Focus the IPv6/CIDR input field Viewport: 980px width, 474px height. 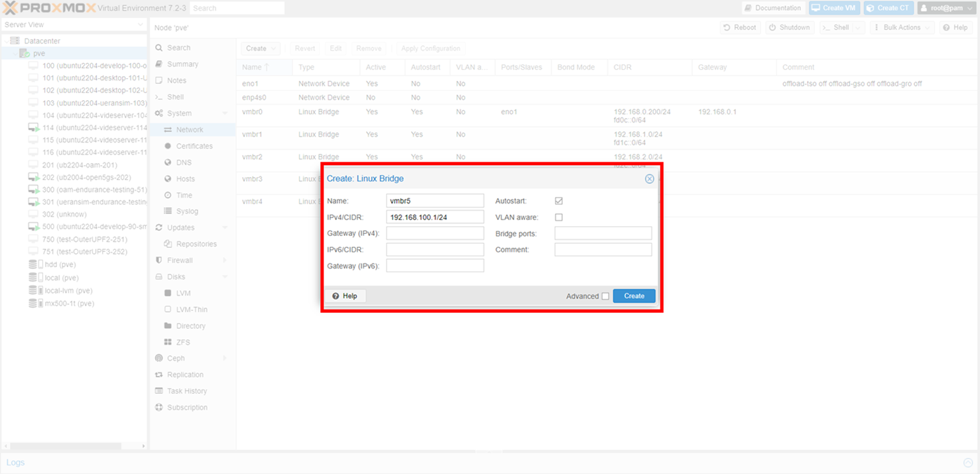tap(435, 249)
